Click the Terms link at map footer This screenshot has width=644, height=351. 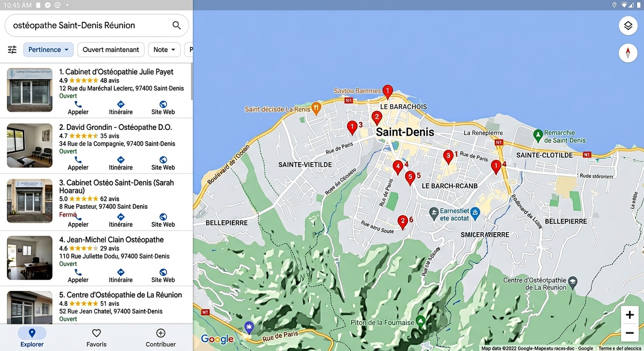pyautogui.click(x=620, y=348)
